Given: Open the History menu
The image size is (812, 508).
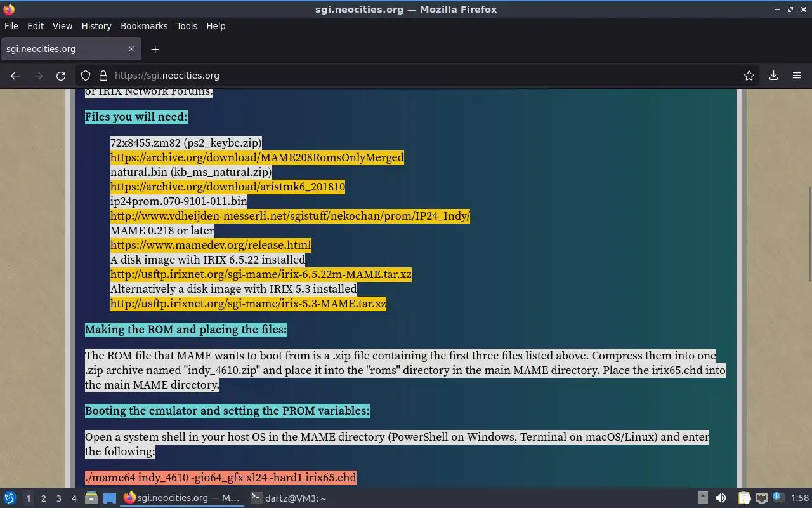Looking at the screenshot, I should pyautogui.click(x=96, y=26).
